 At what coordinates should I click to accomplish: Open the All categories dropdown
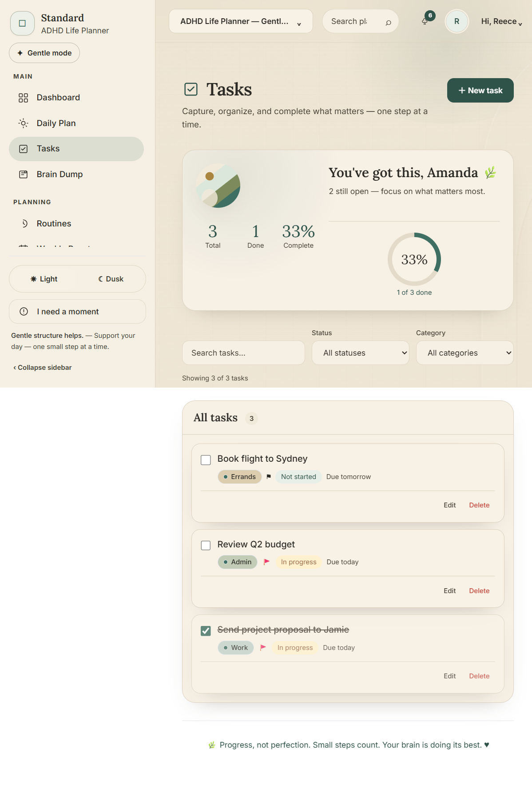(x=465, y=353)
